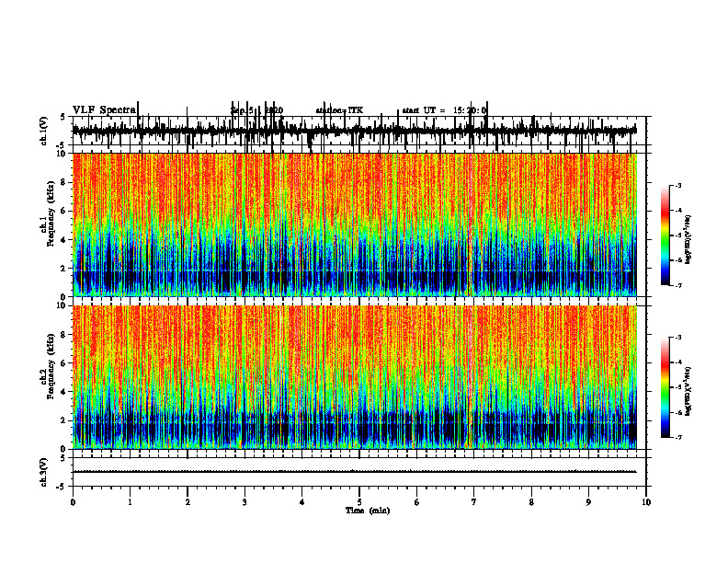
Task: Select the ch.1 spectrogram color bar
Action: (x=665, y=236)
